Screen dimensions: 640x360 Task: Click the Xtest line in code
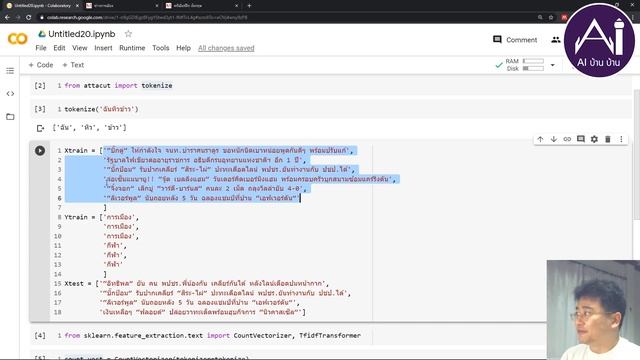[x=197, y=283]
